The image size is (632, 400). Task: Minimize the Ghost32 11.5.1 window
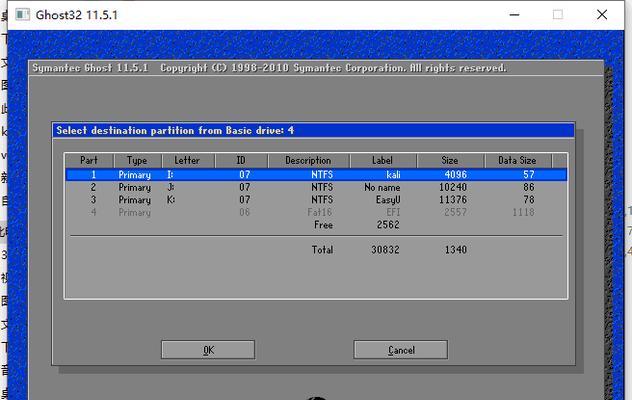click(514, 14)
